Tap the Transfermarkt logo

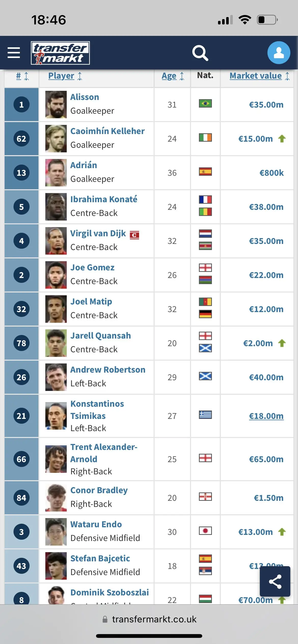[60, 53]
